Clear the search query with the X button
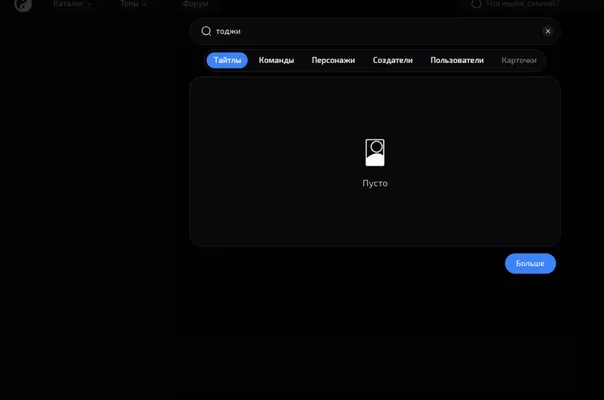This screenshot has width=604, height=400. (548, 31)
